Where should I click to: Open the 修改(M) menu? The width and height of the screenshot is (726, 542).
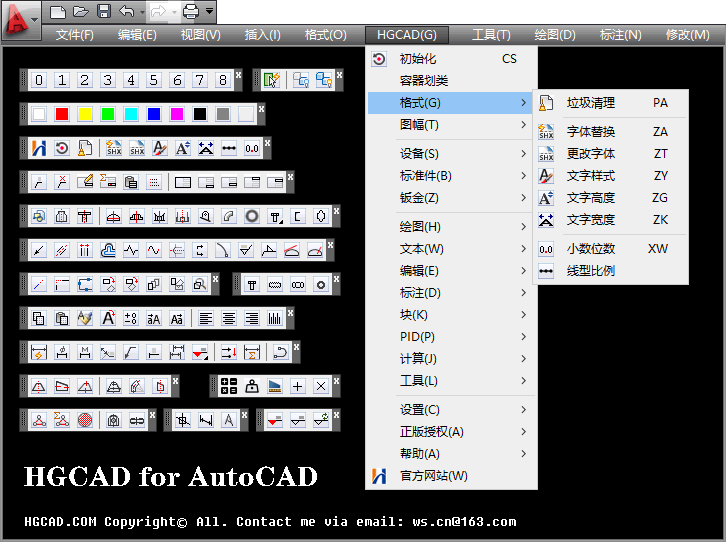click(x=688, y=35)
